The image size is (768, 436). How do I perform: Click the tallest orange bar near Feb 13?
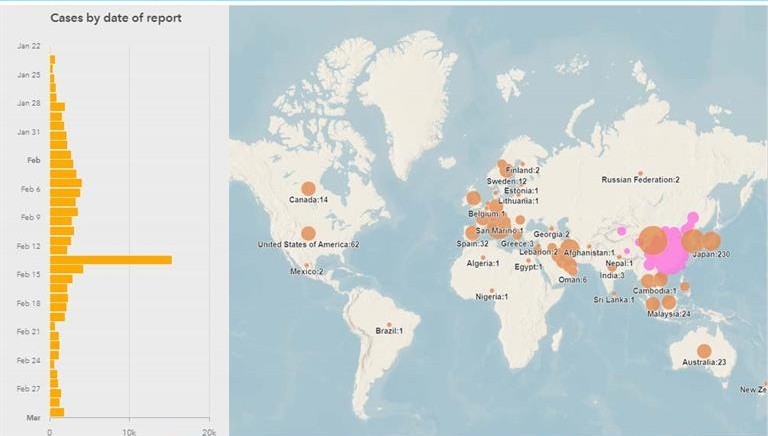(111, 260)
